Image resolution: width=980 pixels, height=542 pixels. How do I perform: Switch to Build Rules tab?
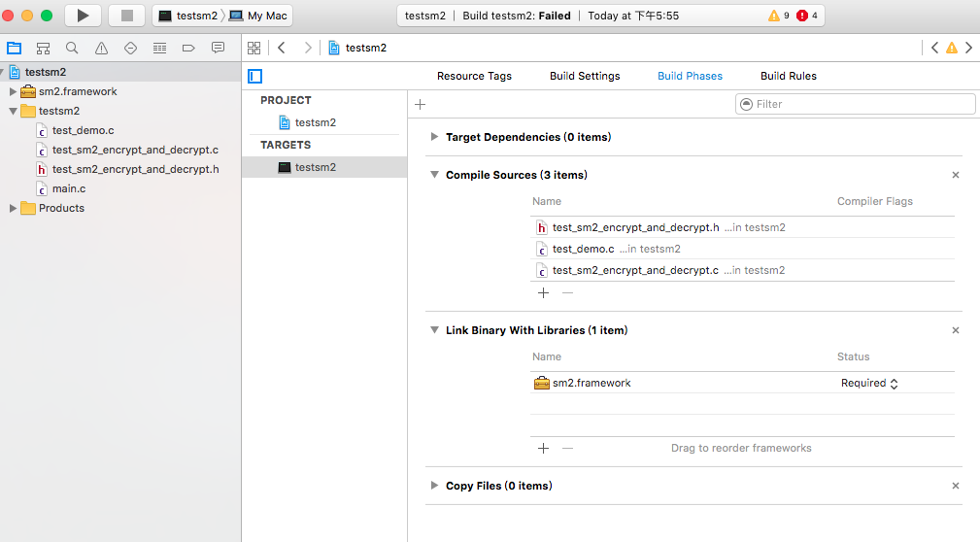point(788,76)
